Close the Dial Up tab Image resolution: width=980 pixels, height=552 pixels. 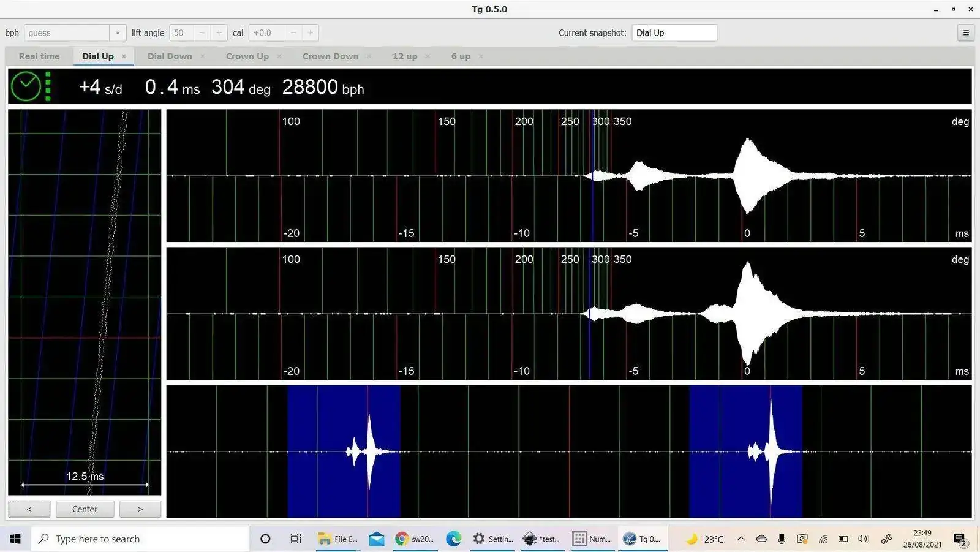(x=124, y=56)
